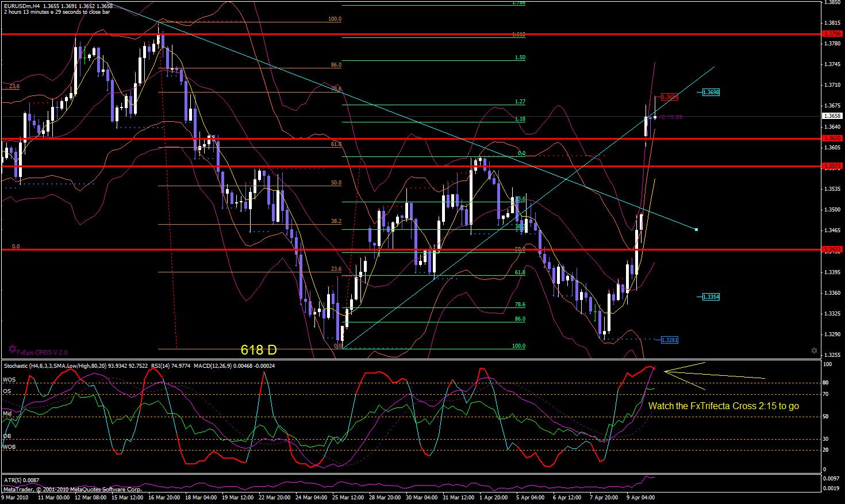845x504 pixels.
Task: Click the current price 1.3658 axis label
Action: (x=832, y=116)
